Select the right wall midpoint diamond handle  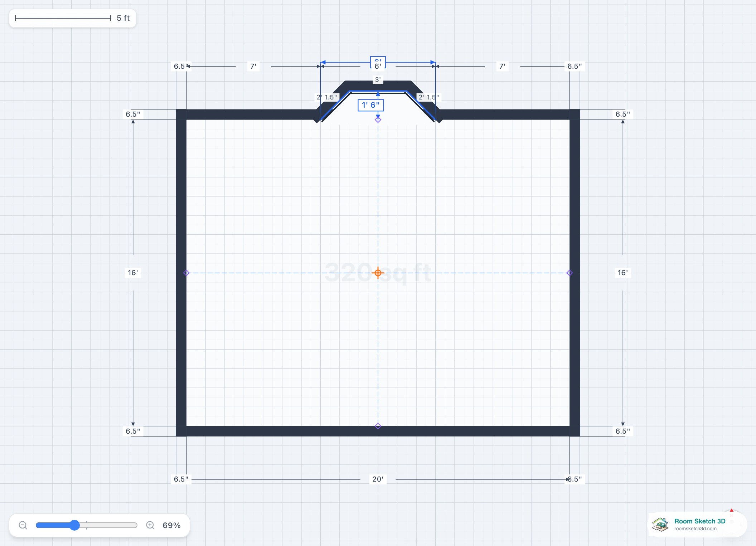click(x=570, y=273)
